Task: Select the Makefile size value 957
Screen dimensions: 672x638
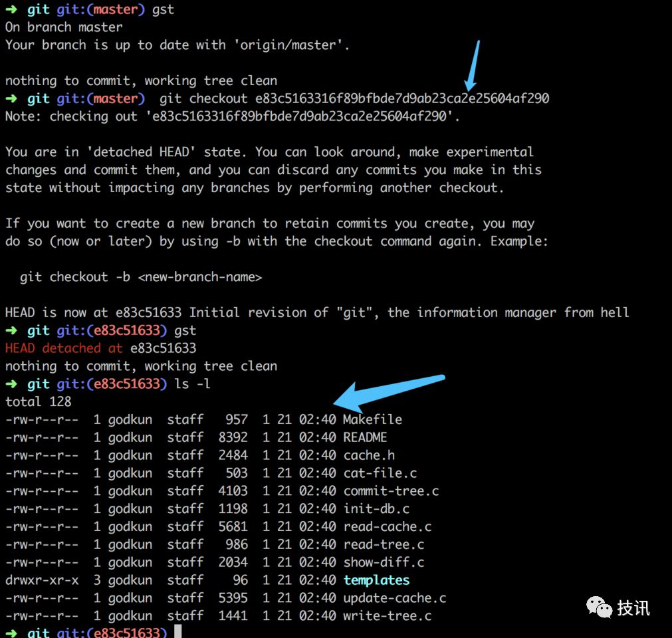Action: pyautogui.click(x=237, y=419)
